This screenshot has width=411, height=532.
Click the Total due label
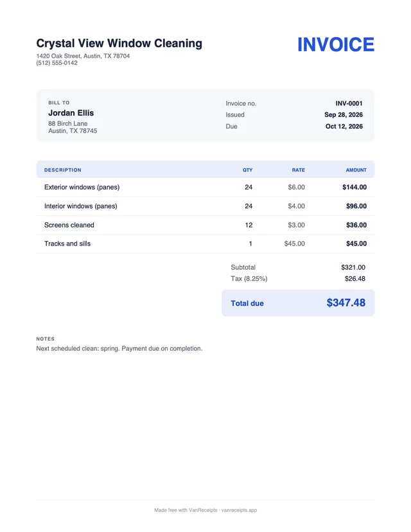(247, 303)
